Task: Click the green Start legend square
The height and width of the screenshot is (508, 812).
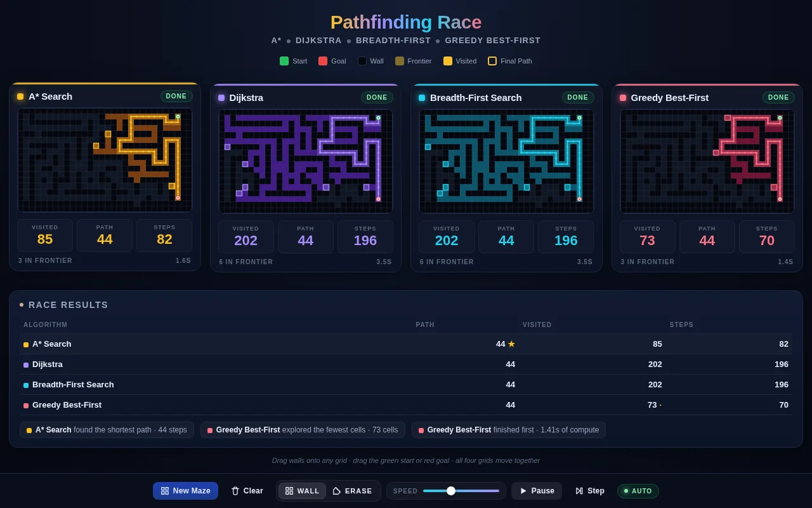Action: [284, 61]
